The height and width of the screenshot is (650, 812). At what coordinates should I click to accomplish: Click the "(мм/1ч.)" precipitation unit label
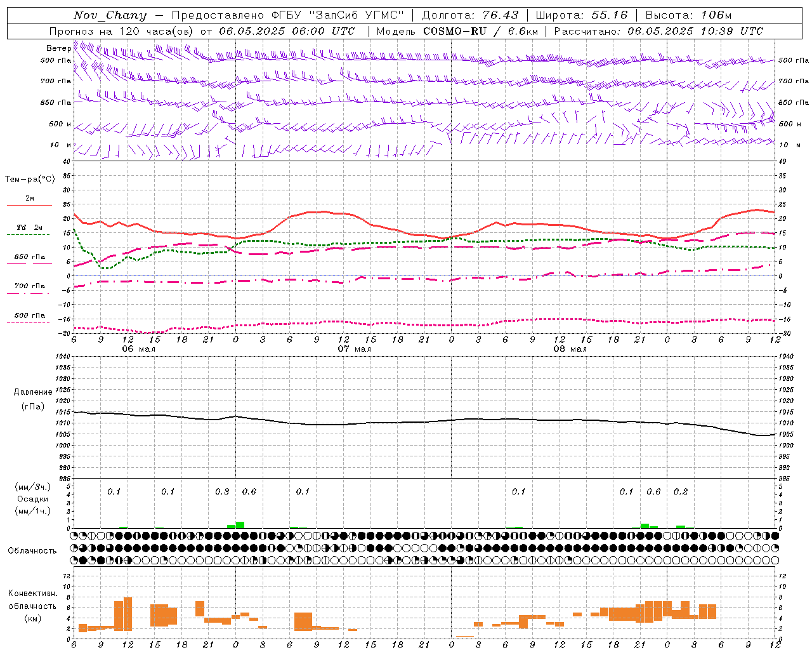click(x=33, y=511)
